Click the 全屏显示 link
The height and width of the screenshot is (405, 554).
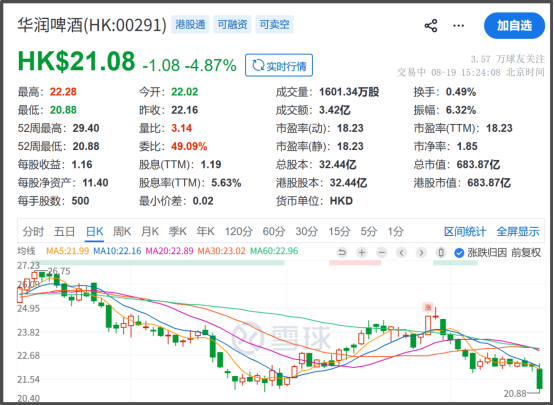coord(518,231)
